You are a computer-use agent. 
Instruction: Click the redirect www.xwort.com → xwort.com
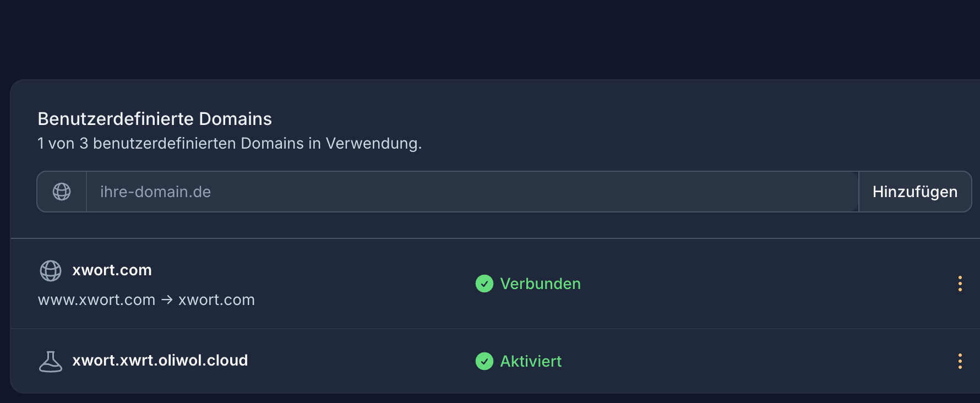click(146, 299)
